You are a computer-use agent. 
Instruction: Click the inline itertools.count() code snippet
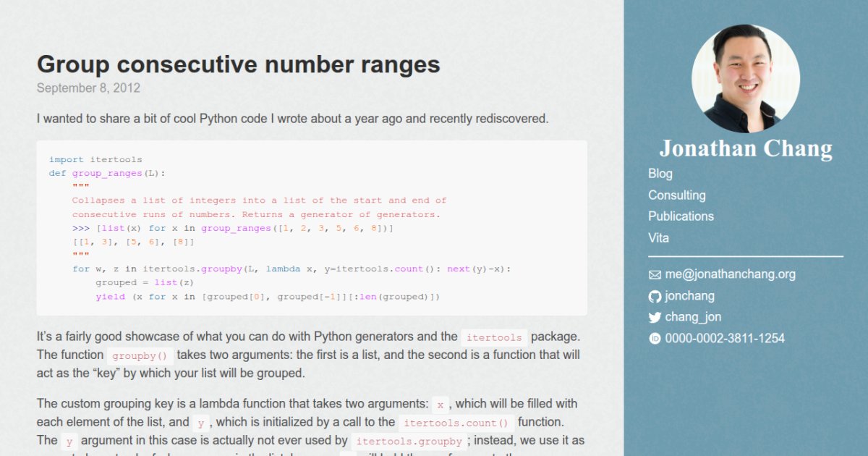click(x=456, y=423)
